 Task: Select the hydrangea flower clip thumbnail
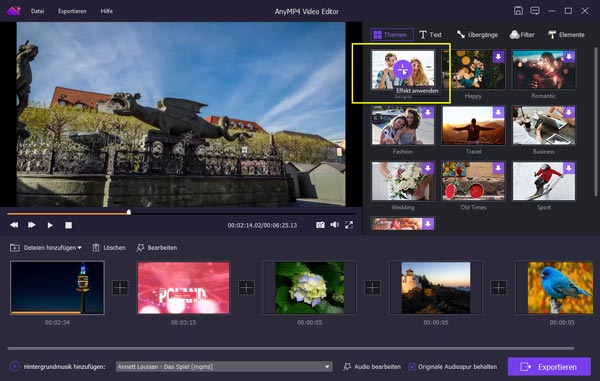(x=310, y=288)
